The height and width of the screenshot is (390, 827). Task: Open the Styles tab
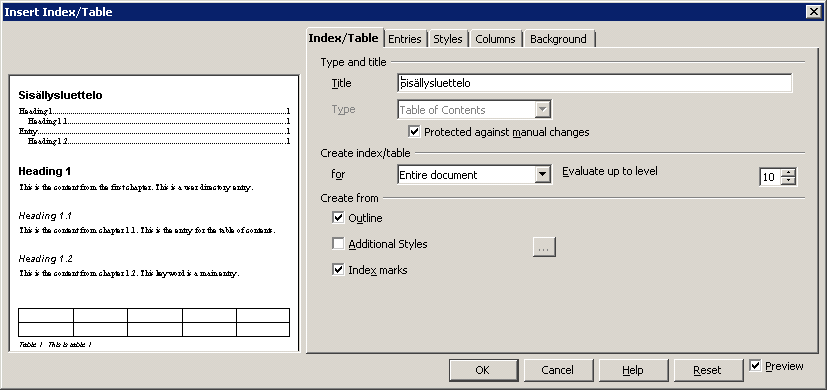pos(448,39)
